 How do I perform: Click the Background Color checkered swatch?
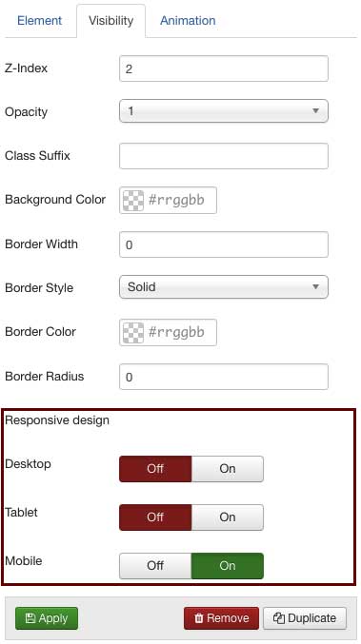click(133, 201)
